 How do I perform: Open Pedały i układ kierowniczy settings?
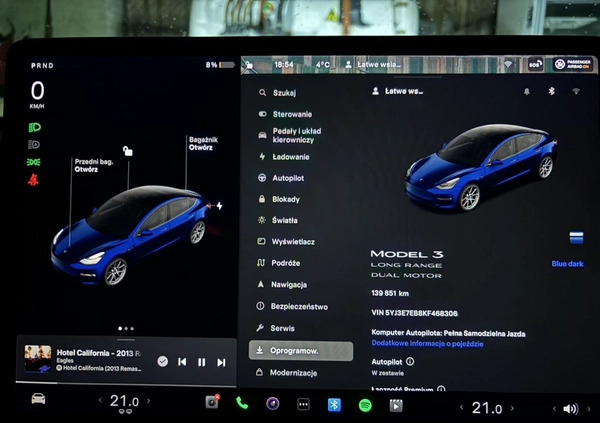[290, 136]
